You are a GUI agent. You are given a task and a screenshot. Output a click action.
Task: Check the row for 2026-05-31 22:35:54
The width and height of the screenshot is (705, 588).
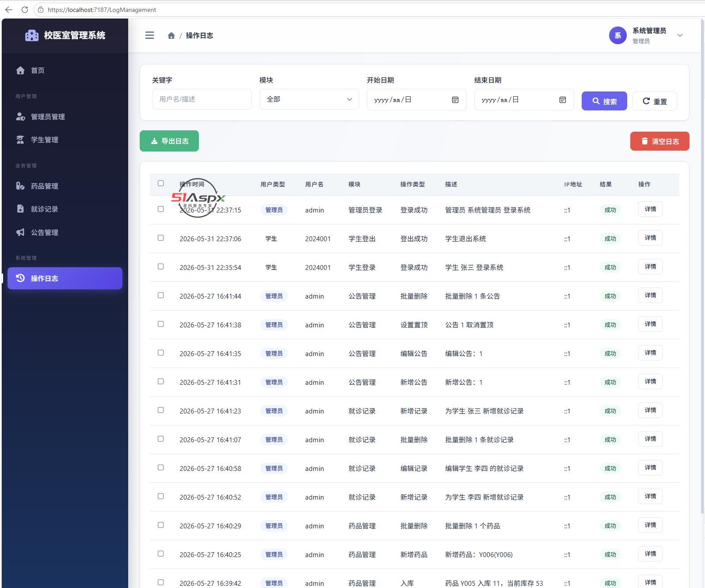161,267
